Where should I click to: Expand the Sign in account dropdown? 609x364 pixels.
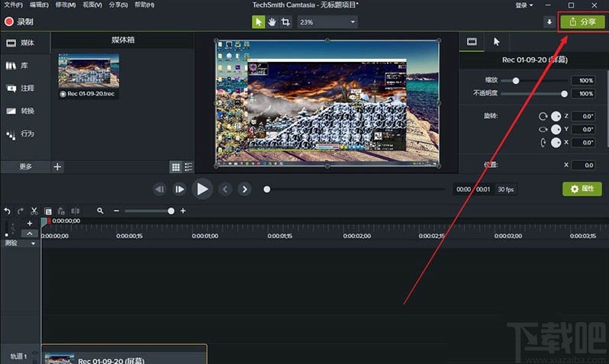(x=524, y=5)
